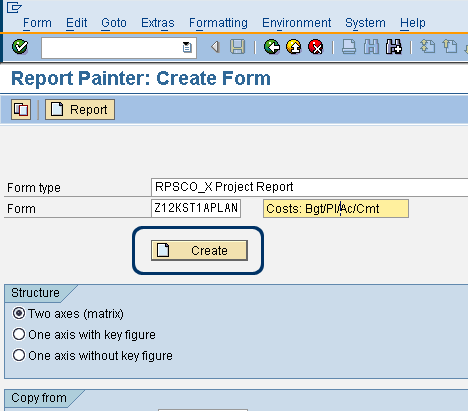This screenshot has width=468, height=411.
Task: Click the Save diskette icon
Action: [237, 47]
